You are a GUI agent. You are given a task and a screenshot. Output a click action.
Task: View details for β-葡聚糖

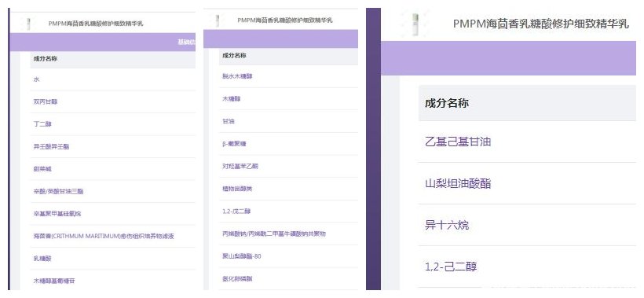234,144
